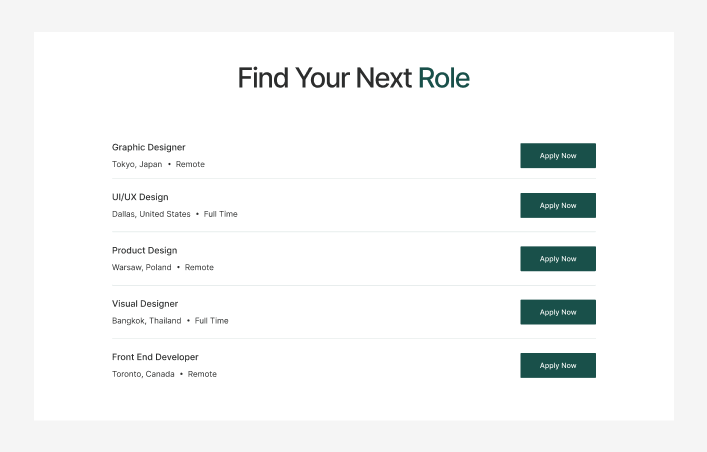Click the Tokyo, Japan location text

[x=137, y=164]
